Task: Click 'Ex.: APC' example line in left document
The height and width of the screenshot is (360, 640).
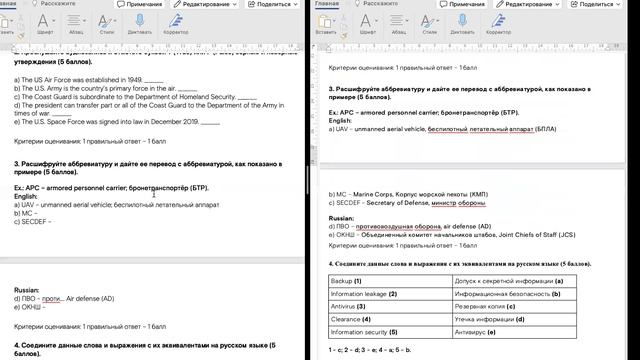Action: pyautogui.click(x=111, y=188)
